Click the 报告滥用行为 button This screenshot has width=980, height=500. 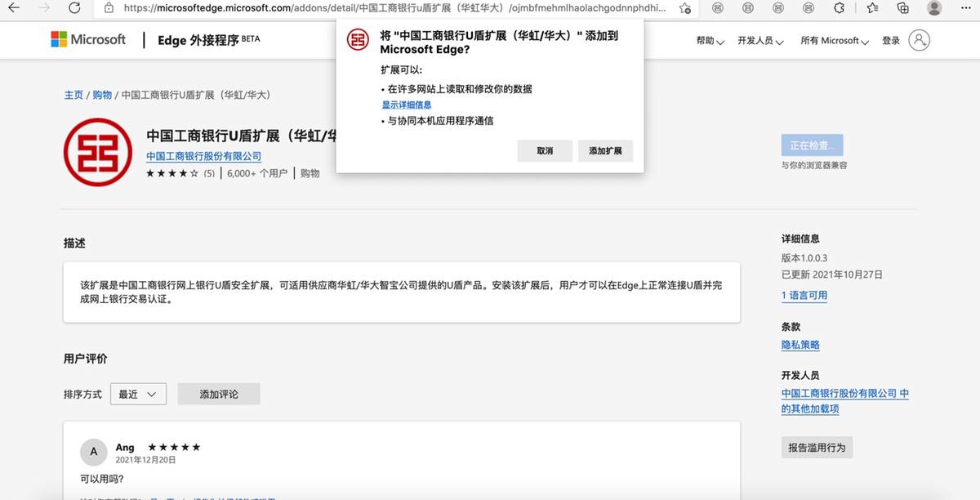tap(817, 448)
